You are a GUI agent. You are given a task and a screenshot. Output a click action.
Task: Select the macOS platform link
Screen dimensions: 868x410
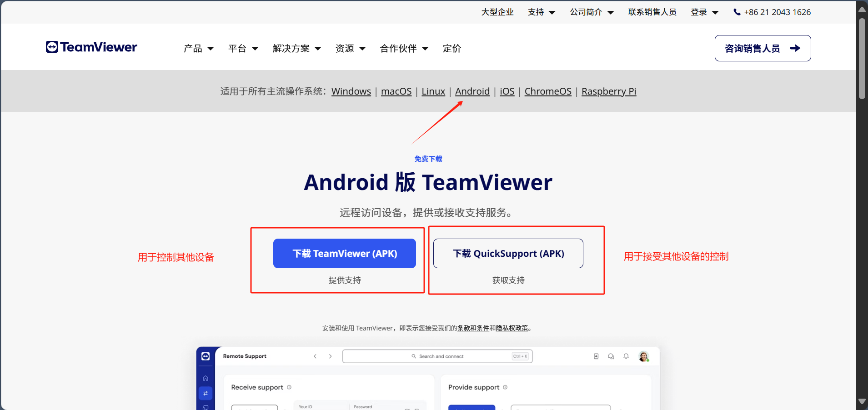tap(396, 91)
